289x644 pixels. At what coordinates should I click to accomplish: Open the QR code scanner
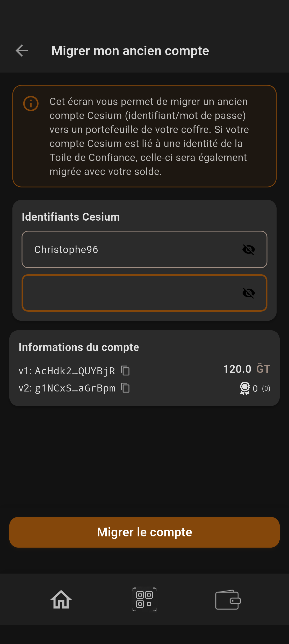(144, 599)
